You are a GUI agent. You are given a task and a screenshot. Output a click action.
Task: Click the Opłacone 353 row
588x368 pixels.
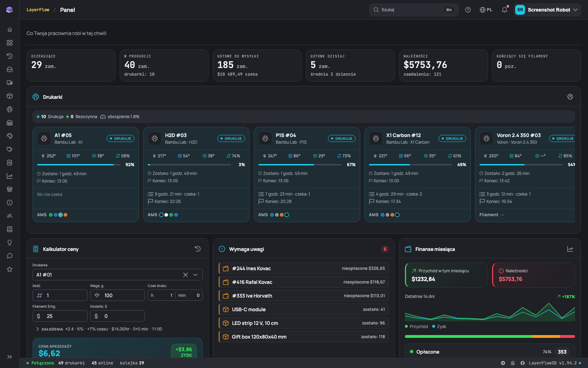[490, 352]
